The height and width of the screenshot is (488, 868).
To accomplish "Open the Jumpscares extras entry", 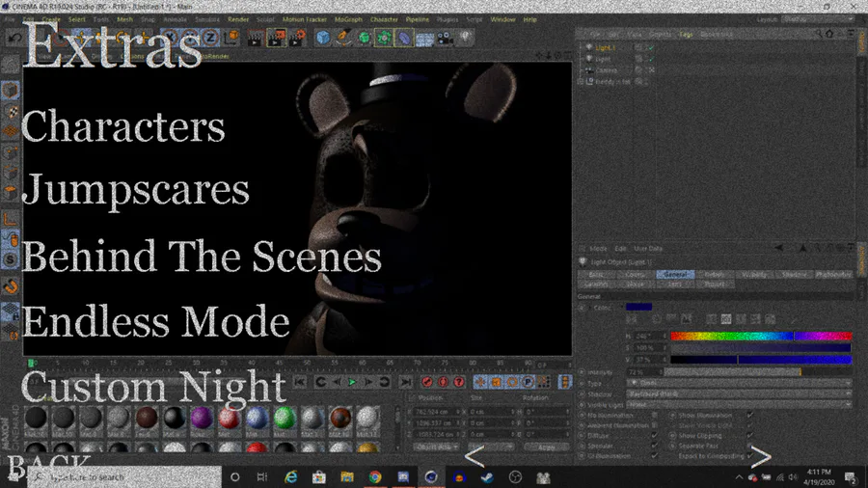I will [135, 190].
